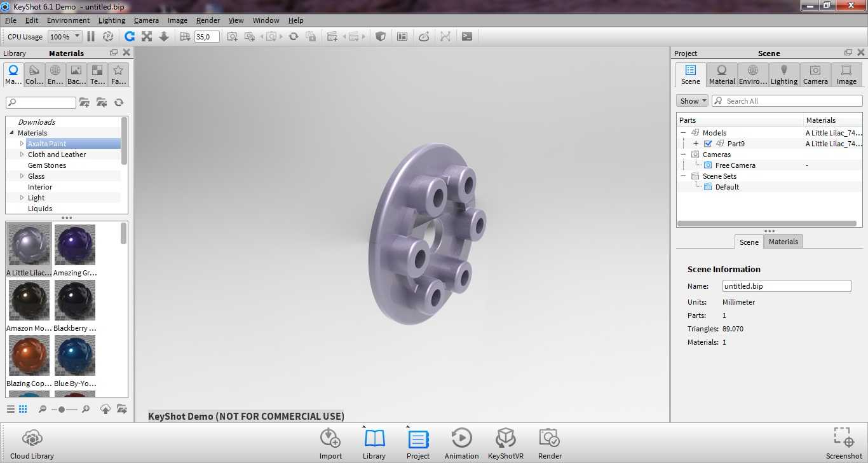Select Free Camera in scene tree
The image size is (868, 463).
[735, 165]
